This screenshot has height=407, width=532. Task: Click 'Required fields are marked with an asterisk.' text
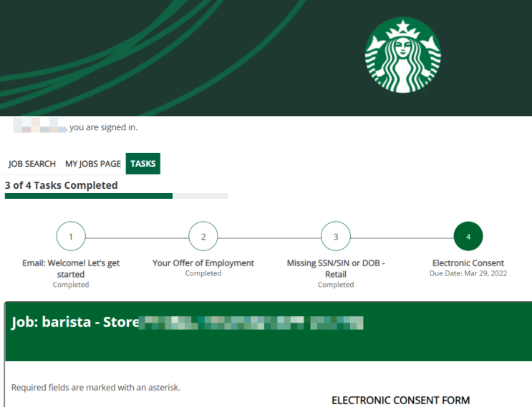tap(96, 388)
